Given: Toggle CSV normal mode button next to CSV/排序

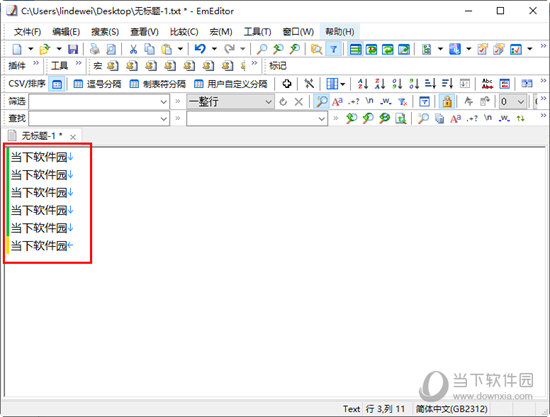Looking at the screenshot, I should pyautogui.click(x=56, y=84).
